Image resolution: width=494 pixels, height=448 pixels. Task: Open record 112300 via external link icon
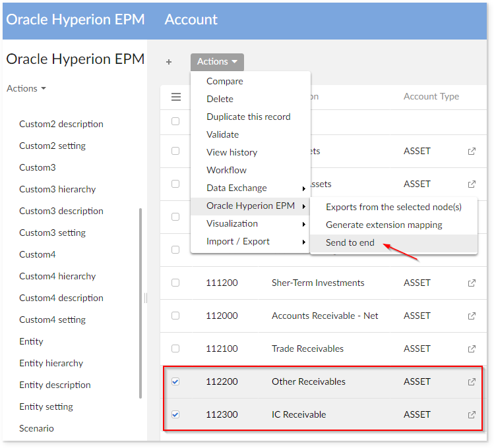pos(472,414)
